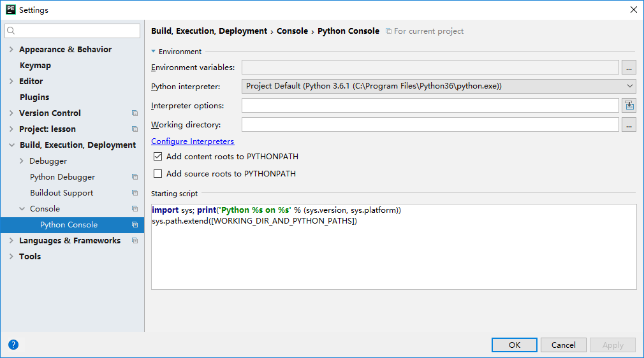This screenshot has width=644, height=358.
Task: Click the search magnifier icon
Action: tap(11, 31)
